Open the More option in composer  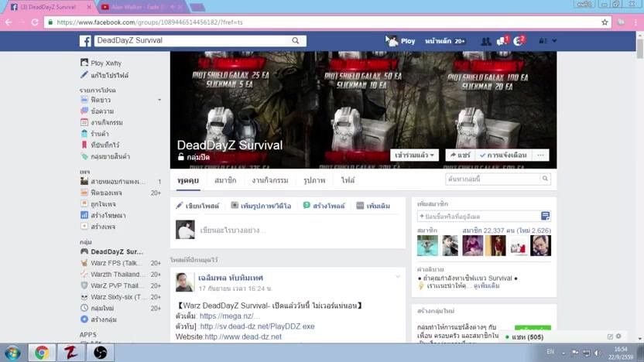tap(373, 206)
